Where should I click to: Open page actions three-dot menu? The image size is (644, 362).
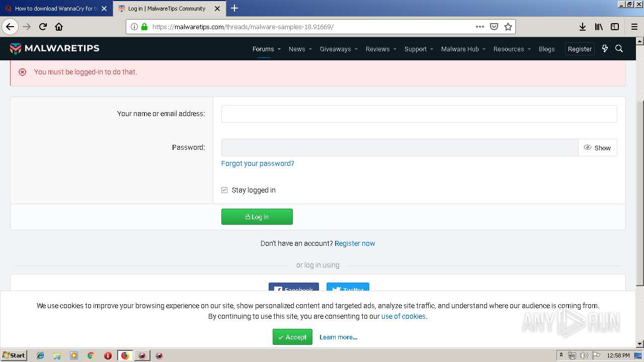click(x=480, y=27)
